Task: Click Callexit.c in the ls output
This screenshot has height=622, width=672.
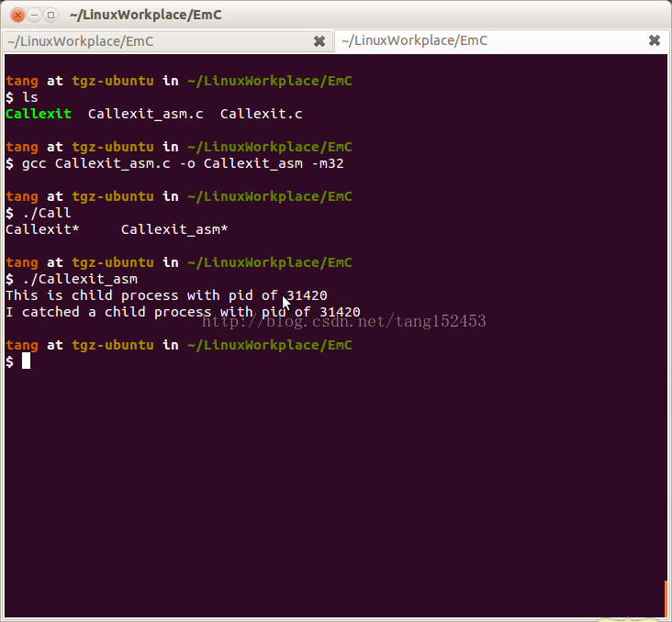Action: (x=261, y=114)
